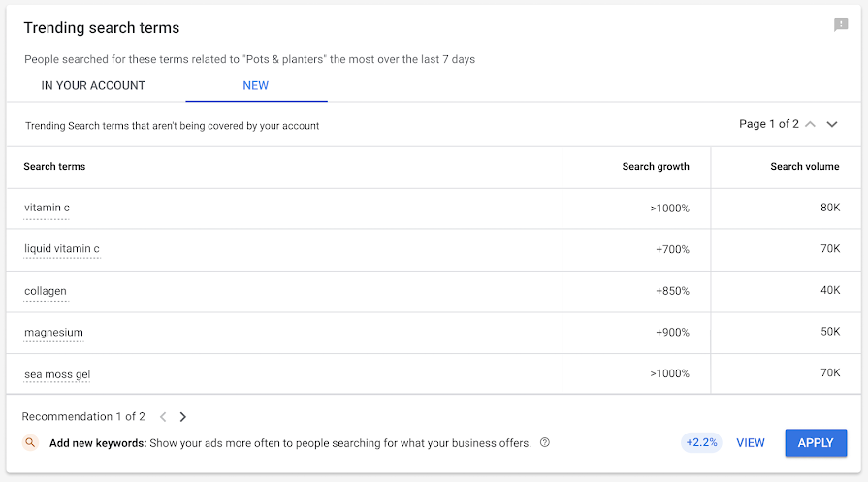Switch to the In Your Account tab

93,85
